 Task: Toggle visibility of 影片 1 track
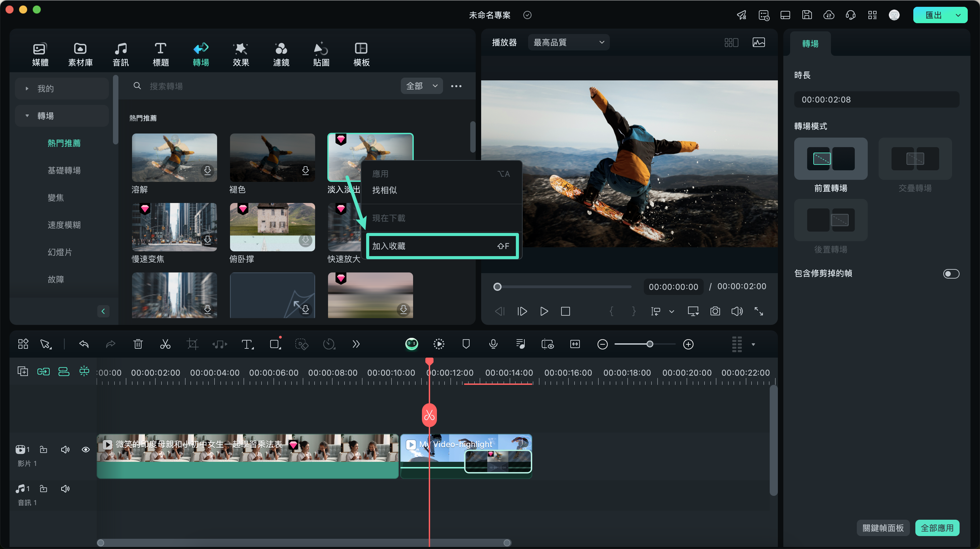[x=86, y=450]
